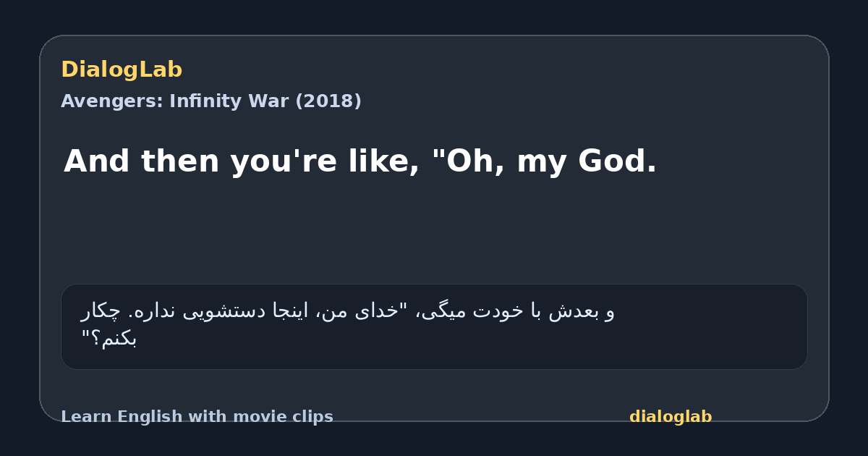The width and height of the screenshot is (868, 456).
Task: Click the English quote line
Action: (360, 161)
